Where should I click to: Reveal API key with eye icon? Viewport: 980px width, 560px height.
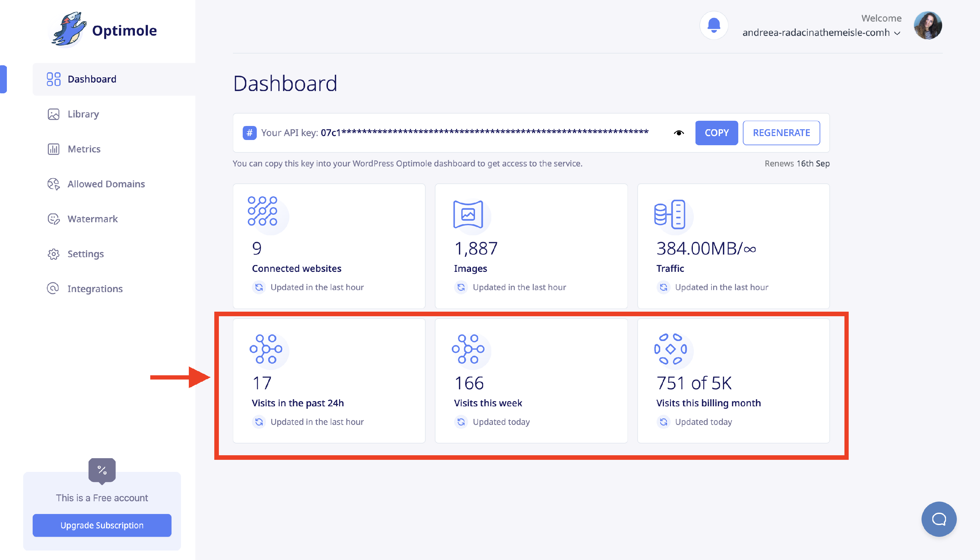click(x=678, y=133)
